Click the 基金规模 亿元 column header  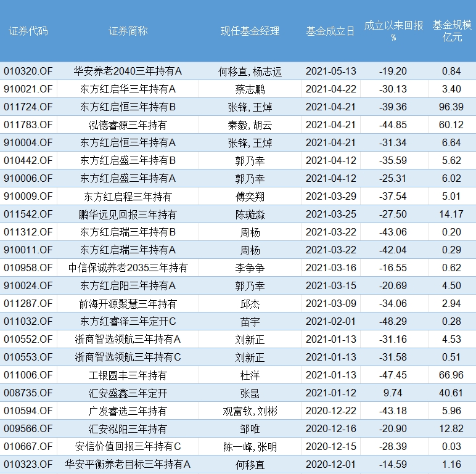(x=452, y=31)
